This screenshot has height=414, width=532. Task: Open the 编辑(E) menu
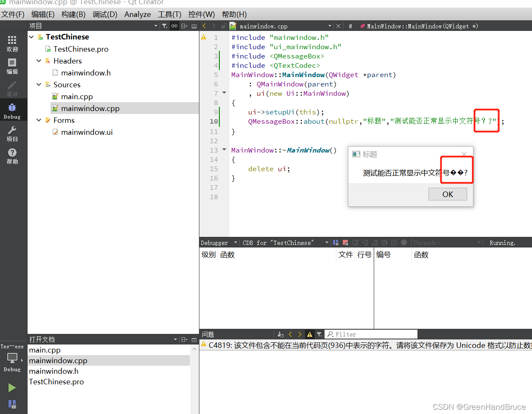pos(43,14)
